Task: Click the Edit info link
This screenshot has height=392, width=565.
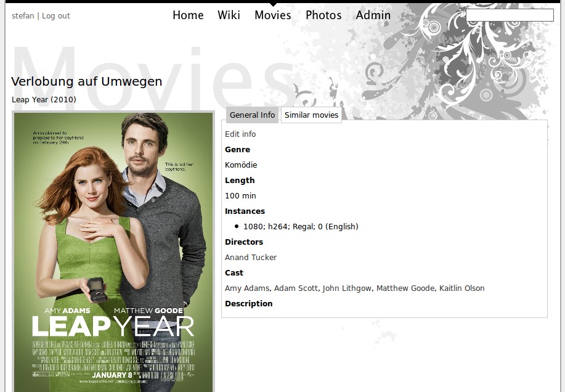Action: [x=240, y=134]
